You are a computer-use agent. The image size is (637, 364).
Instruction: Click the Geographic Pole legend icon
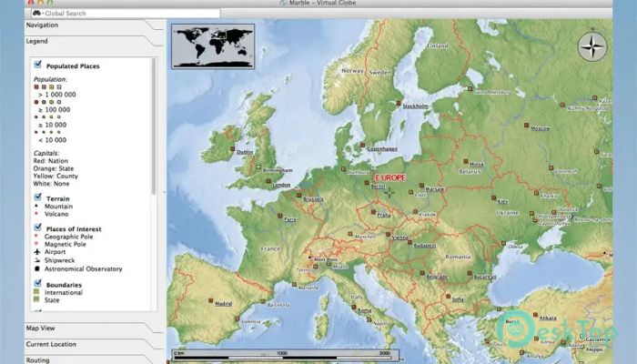click(x=36, y=236)
